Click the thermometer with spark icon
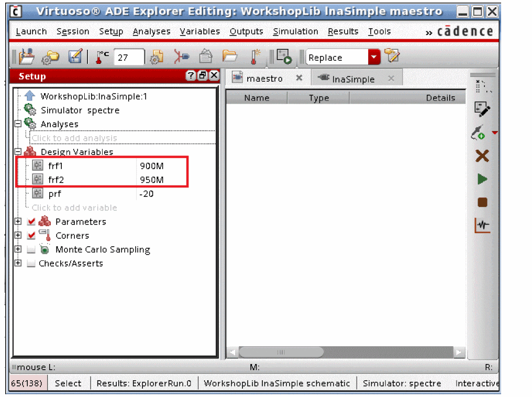 [x=255, y=57]
